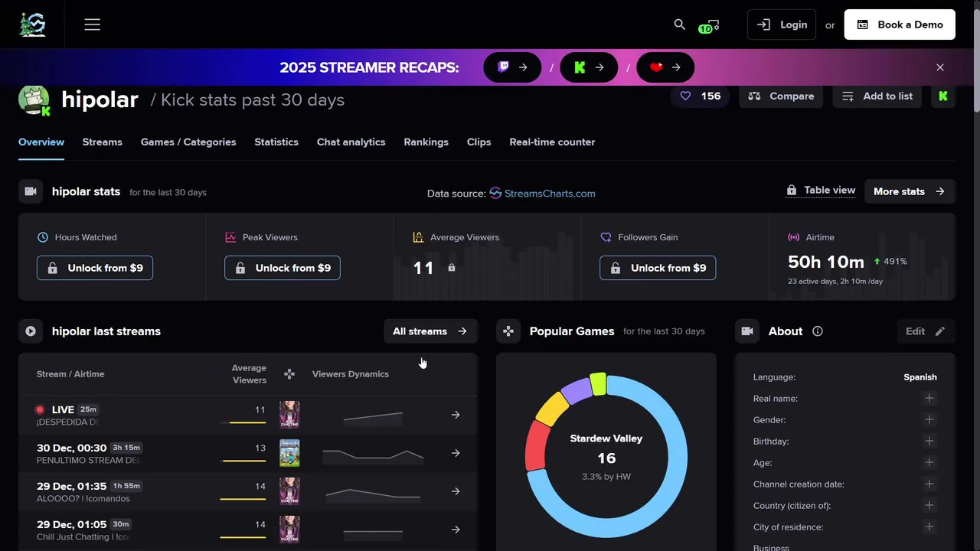Click the Peak Viewers chart icon
The width and height of the screenshot is (980, 551).
coord(230,237)
